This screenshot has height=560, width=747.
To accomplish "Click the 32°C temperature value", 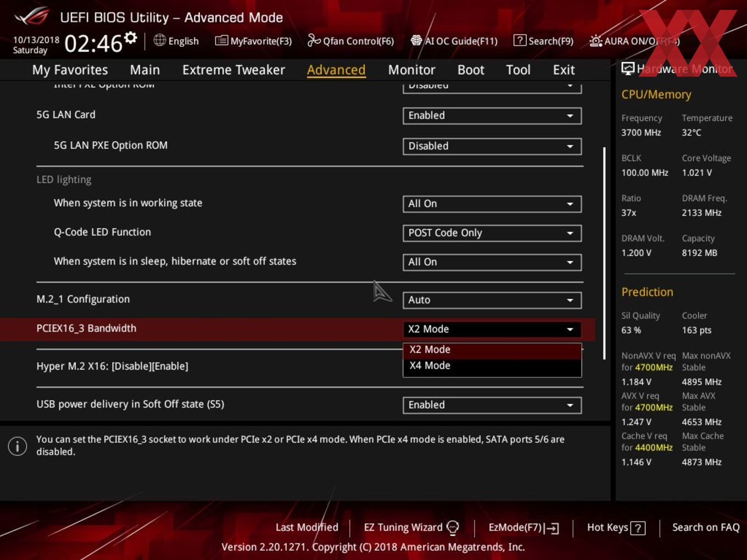I will (692, 132).
